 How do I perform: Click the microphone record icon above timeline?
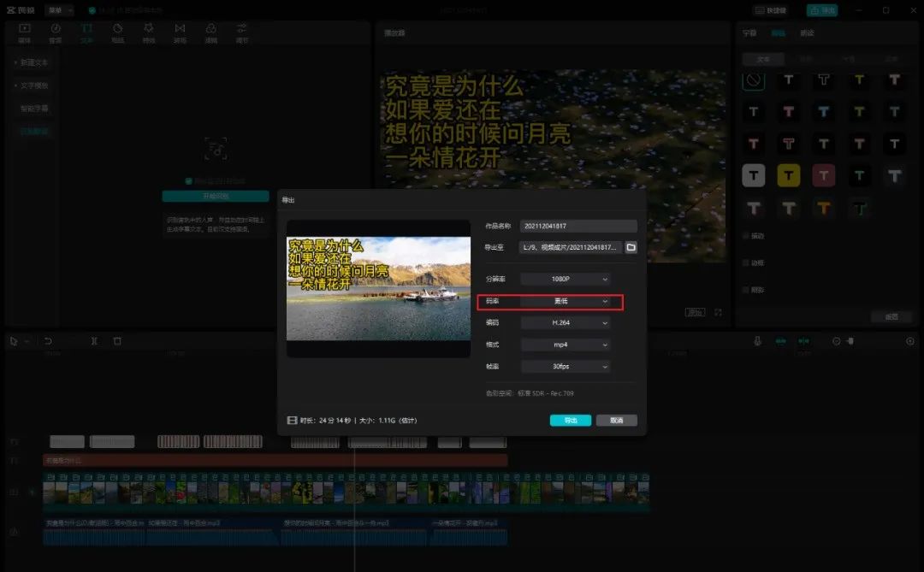(757, 341)
